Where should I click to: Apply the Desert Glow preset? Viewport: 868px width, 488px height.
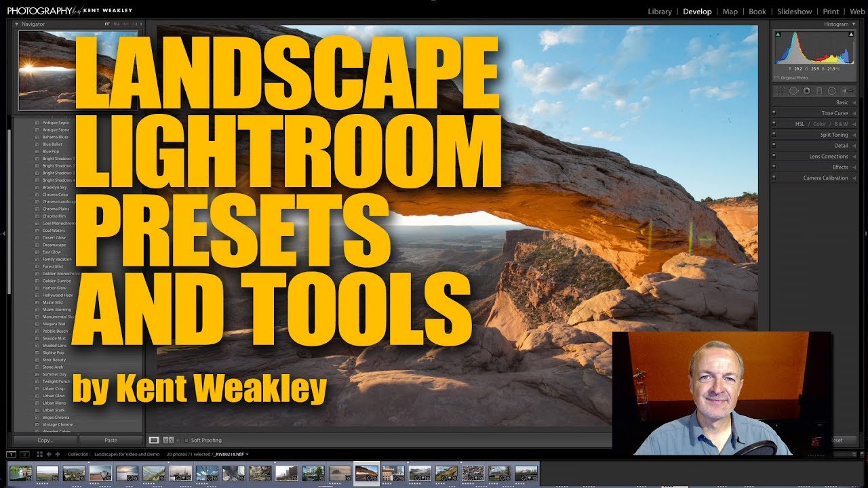pos(54,238)
